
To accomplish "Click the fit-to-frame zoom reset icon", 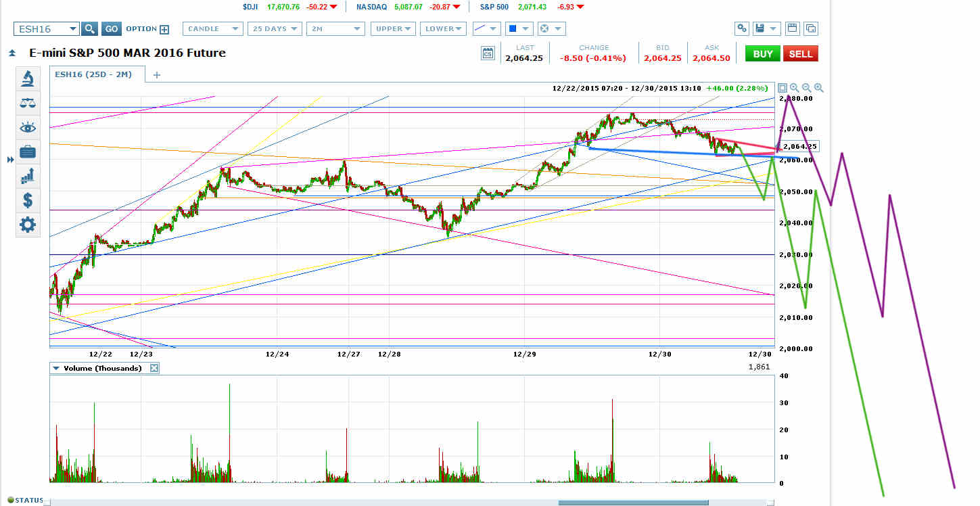I will click(783, 88).
